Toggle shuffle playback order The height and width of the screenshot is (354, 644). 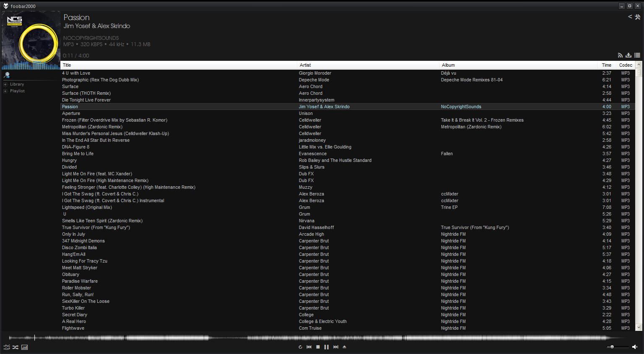tap(16, 347)
